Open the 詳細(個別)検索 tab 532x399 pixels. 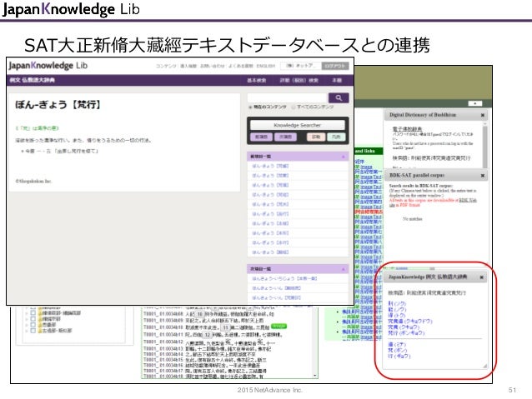click(299, 80)
